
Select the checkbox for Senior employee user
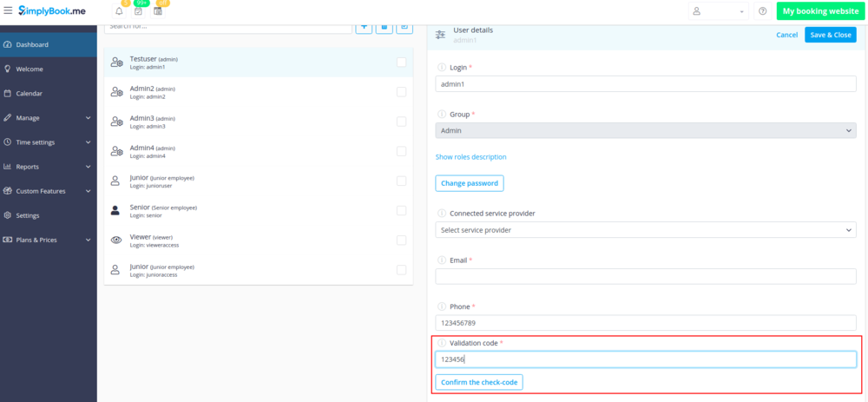(401, 210)
